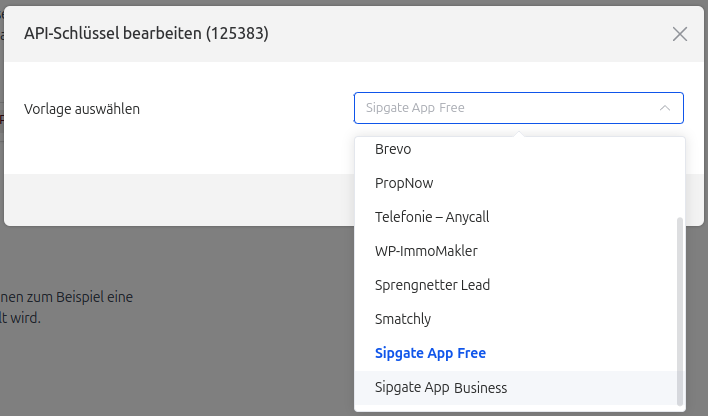Choose Sipgate App Business option

coord(441,387)
